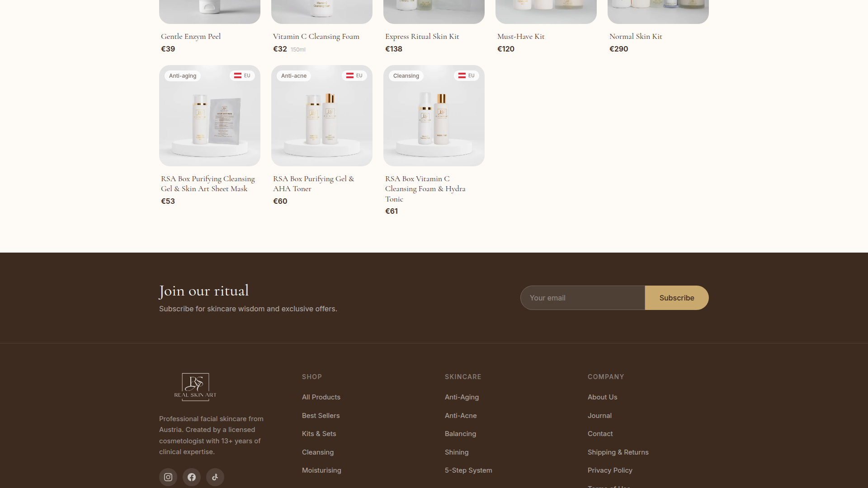Open the About Us page link
The image size is (868, 488).
point(602,397)
